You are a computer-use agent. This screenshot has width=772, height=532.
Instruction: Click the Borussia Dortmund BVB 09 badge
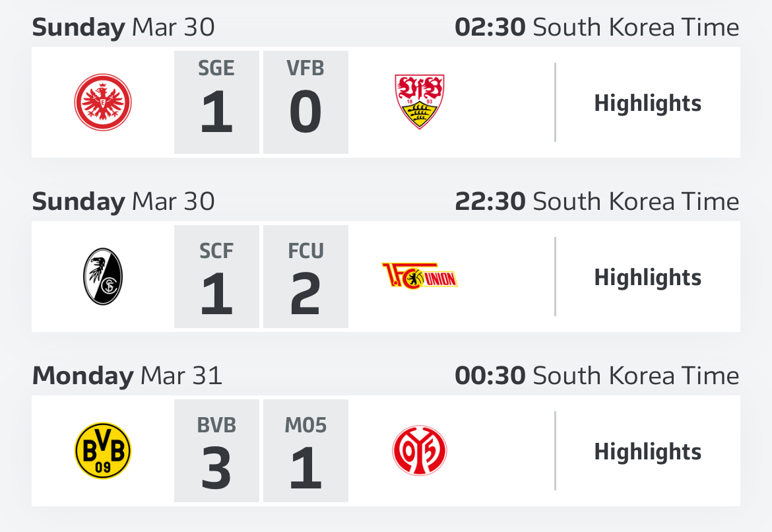click(x=103, y=451)
